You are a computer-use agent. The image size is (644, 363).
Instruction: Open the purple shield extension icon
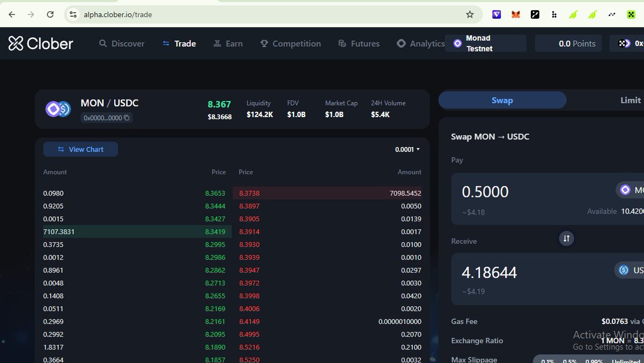[497, 14]
